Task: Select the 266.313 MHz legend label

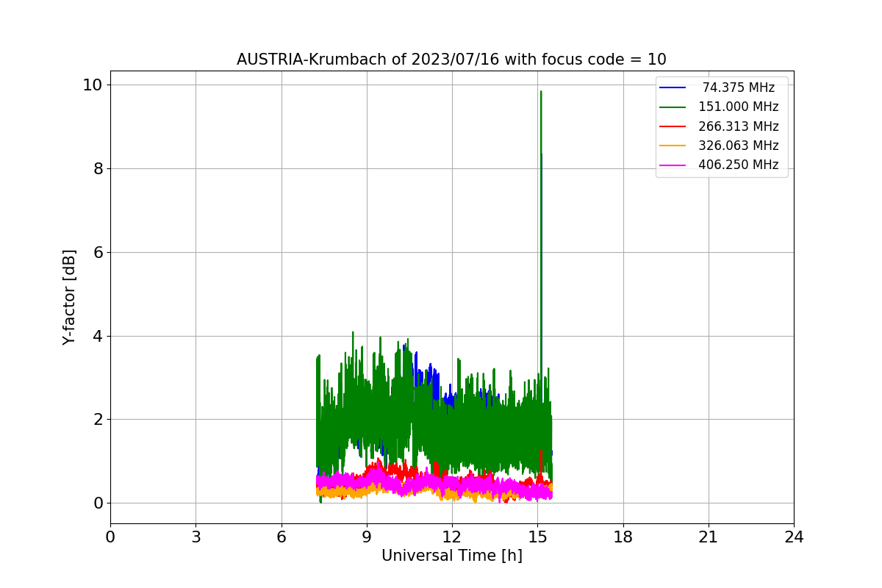Action: coord(739,126)
